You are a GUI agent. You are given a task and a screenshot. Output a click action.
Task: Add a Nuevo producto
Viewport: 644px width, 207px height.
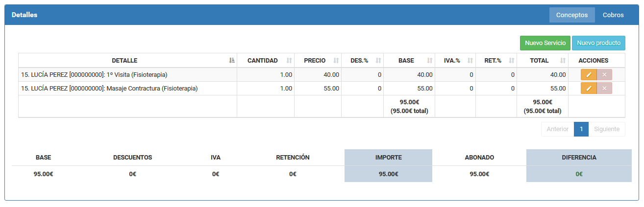pos(598,43)
